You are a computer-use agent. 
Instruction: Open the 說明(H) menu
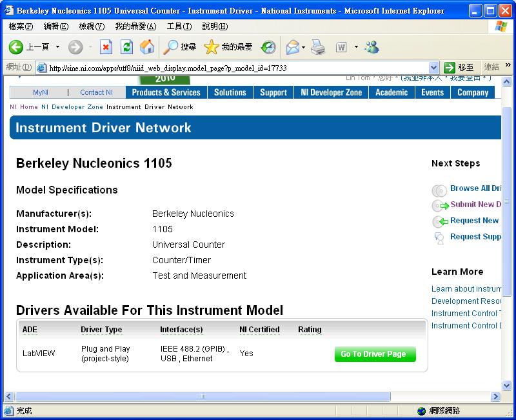point(215,26)
